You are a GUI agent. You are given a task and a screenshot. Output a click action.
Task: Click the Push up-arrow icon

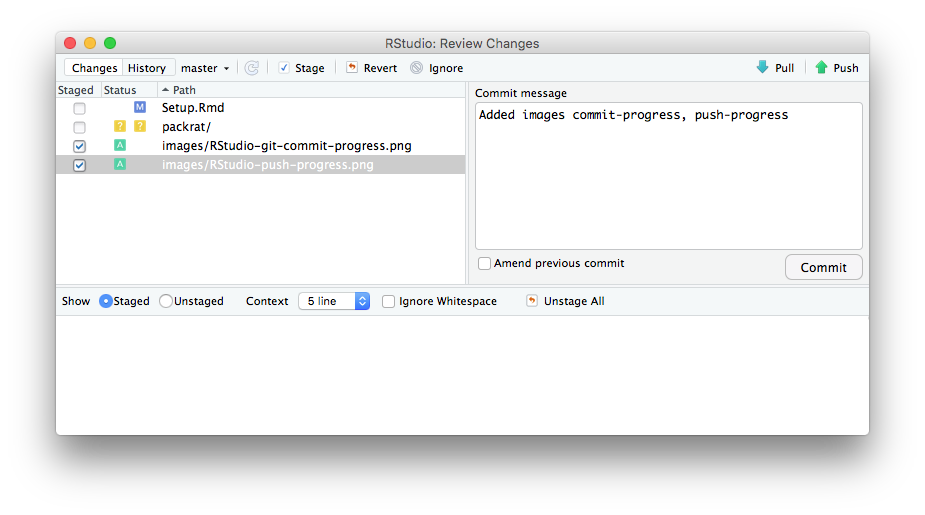click(822, 68)
